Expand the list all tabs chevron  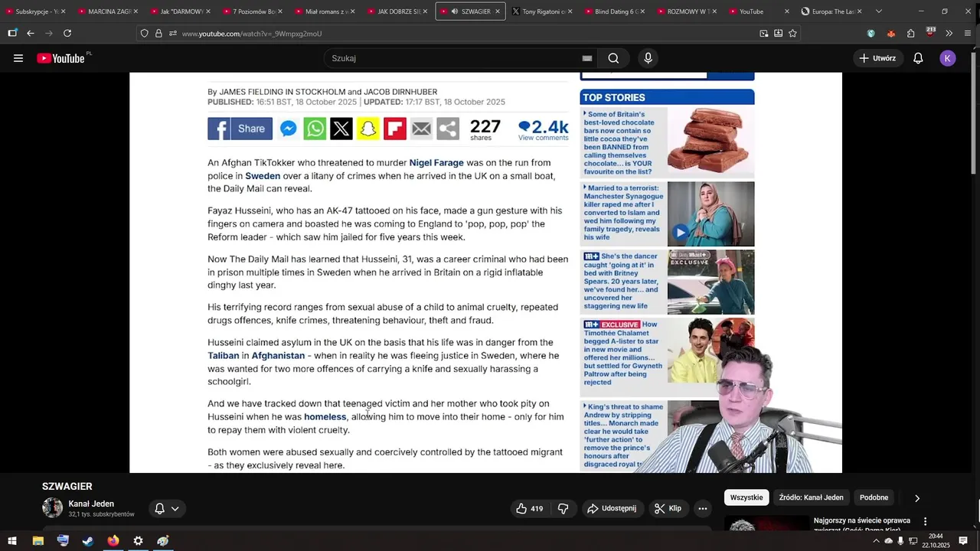point(878,11)
